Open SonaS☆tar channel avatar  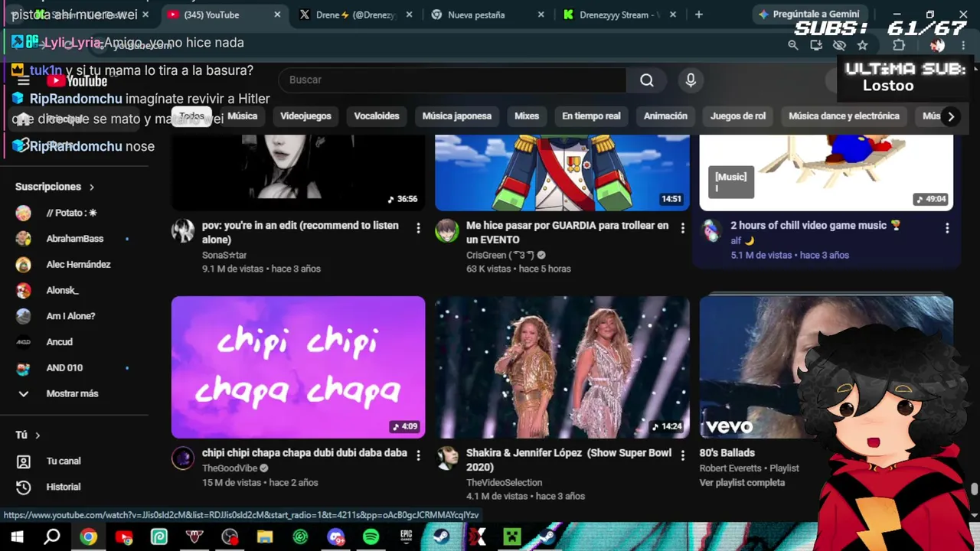[x=183, y=230]
